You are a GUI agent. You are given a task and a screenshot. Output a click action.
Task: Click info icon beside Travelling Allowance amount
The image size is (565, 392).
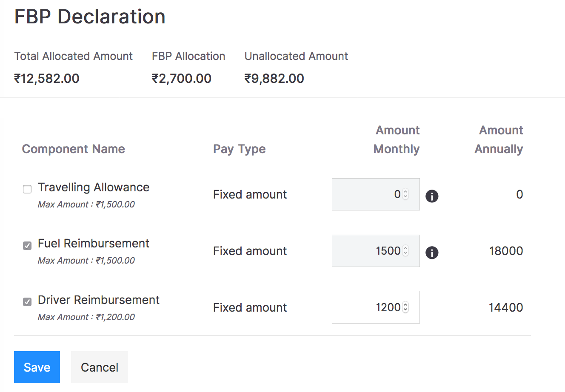click(432, 196)
